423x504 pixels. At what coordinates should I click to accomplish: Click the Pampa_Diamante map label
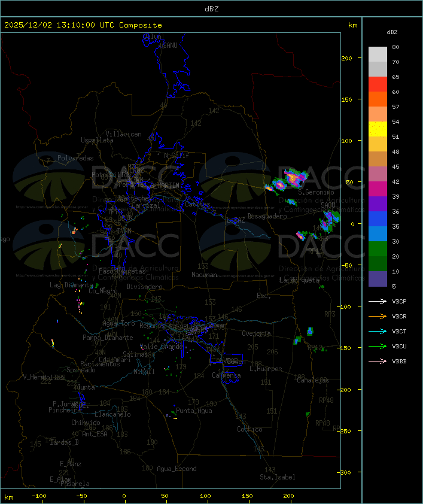click(108, 338)
